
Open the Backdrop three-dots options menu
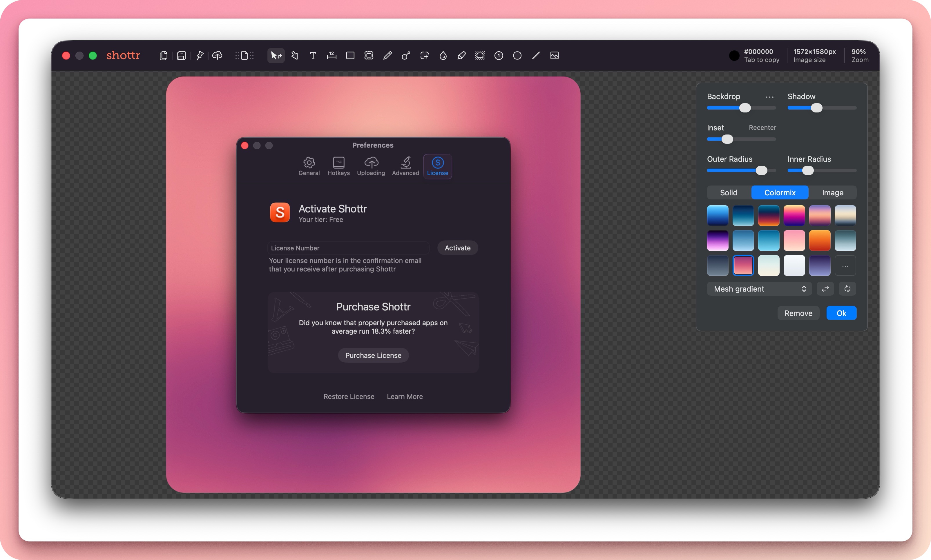click(769, 97)
